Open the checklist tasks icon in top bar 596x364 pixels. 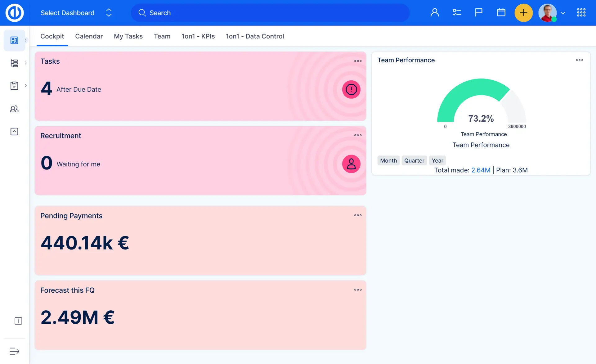coord(457,13)
